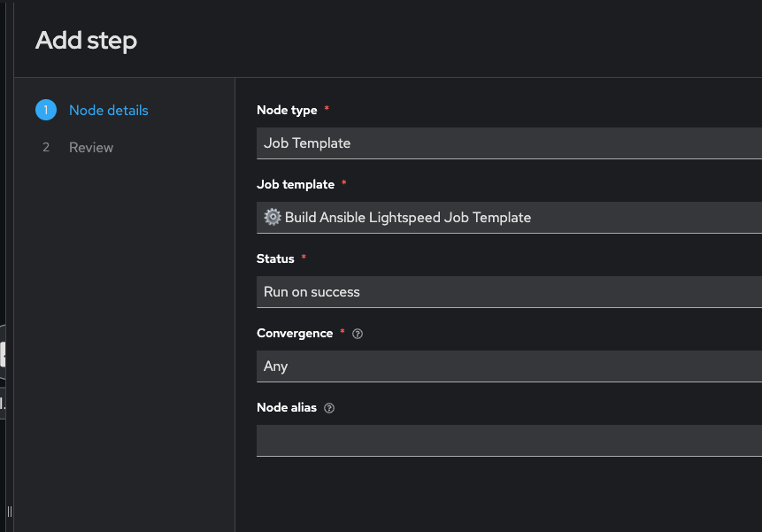Screen dimensions: 762x532
Task: Select the step 1 number circle
Action: pyautogui.click(x=46, y=110)
